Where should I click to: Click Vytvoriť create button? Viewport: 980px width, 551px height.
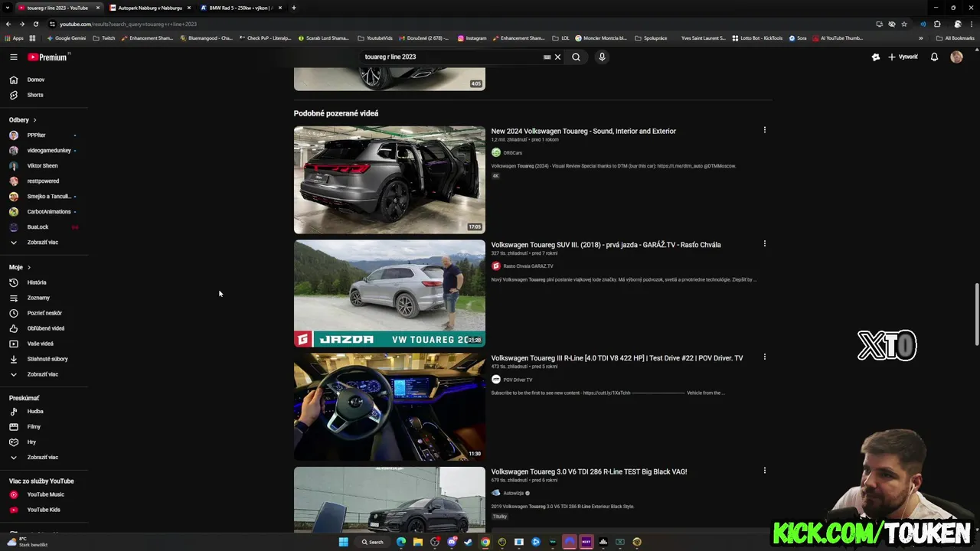click(x=903, y=57)
